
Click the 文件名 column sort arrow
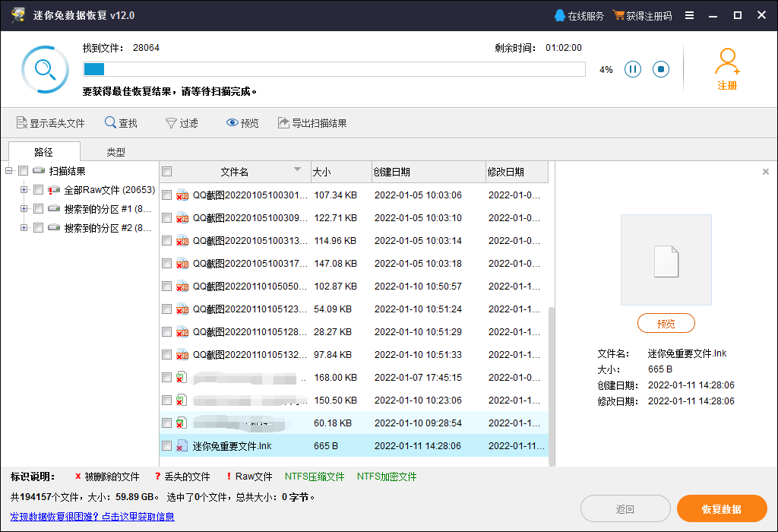tap(297, 169)
